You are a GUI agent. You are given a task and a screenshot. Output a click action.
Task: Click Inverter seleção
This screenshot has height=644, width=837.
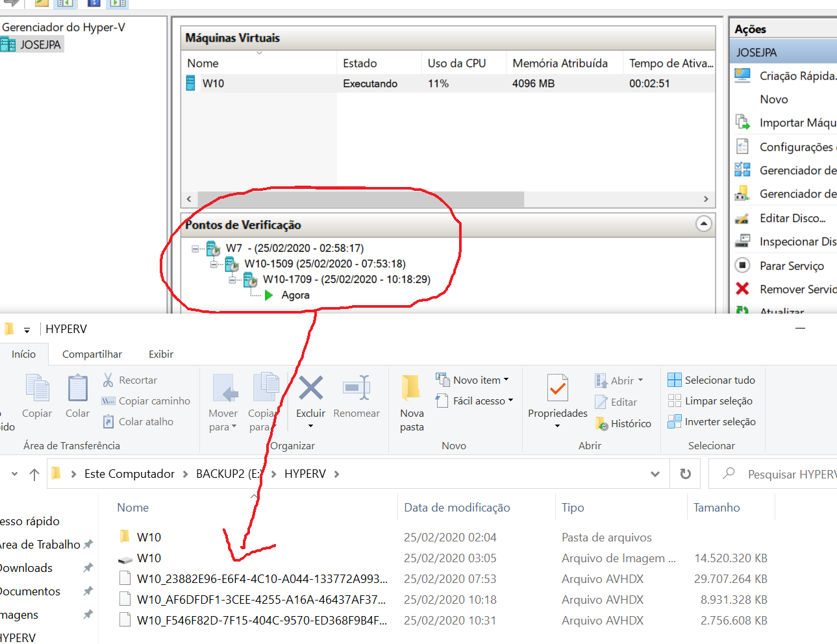tap(712, 421)
